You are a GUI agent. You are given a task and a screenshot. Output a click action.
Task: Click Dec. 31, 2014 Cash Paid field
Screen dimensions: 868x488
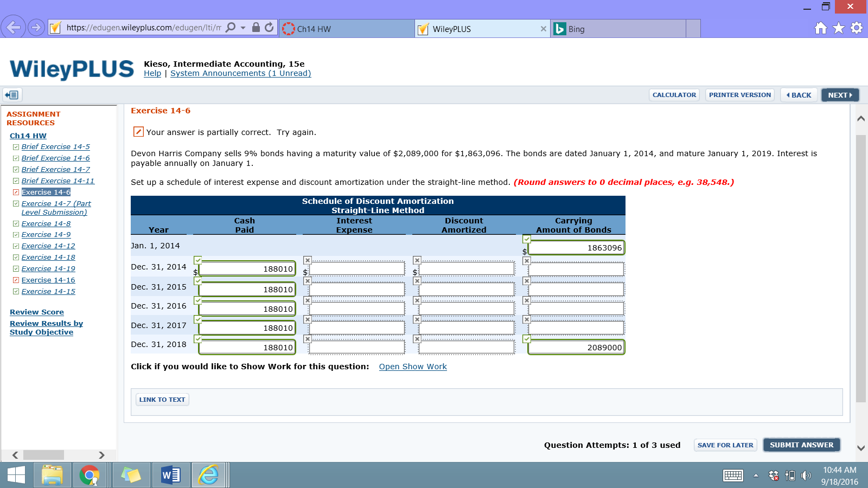pyautogui.click(x=247, y=268)
